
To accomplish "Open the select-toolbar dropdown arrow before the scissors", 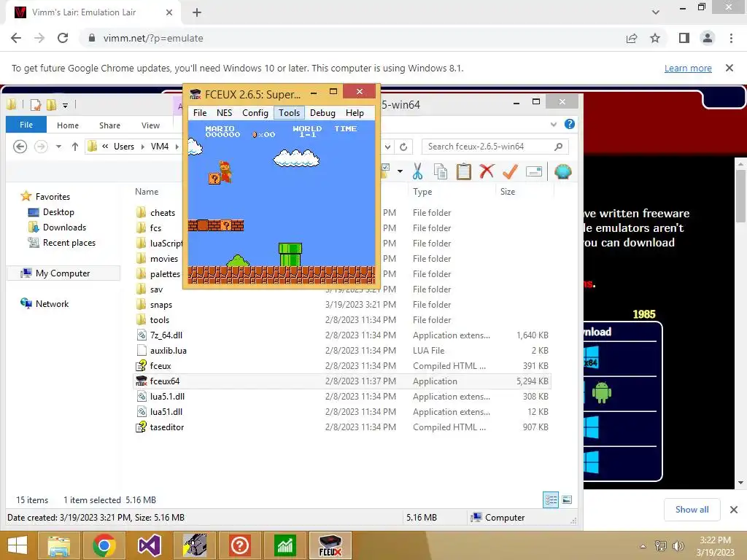I will pyautogui.click(x=400, y=171).
